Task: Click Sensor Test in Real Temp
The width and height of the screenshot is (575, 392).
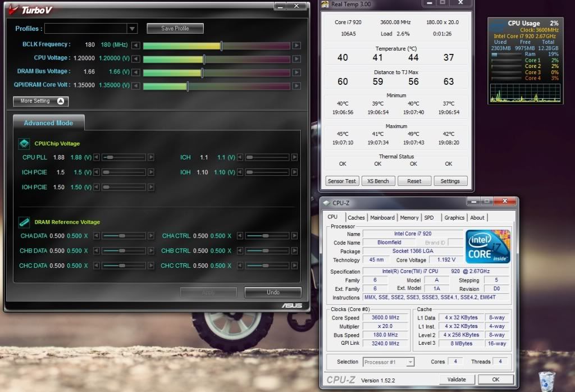Action: [x=342, y=181]
